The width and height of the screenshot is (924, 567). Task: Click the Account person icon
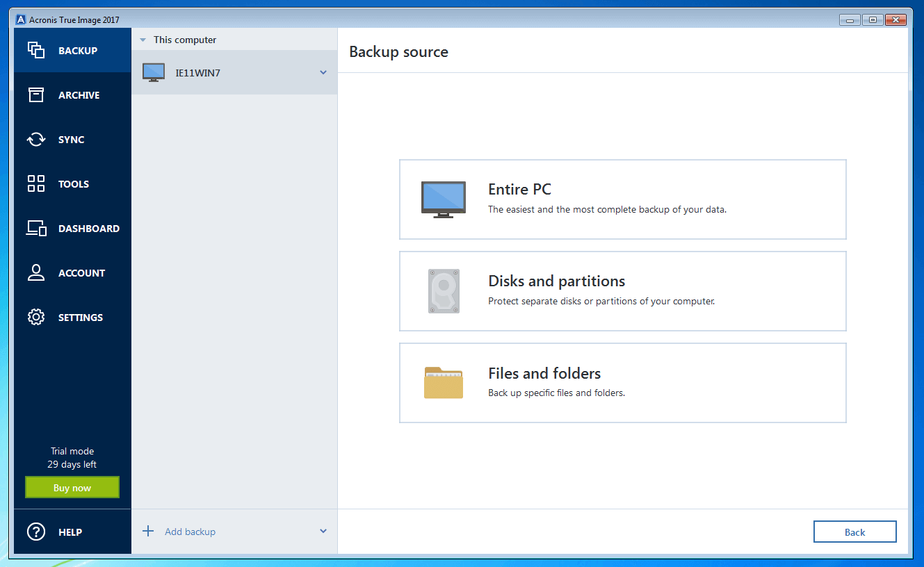click(x=36, y=272)
